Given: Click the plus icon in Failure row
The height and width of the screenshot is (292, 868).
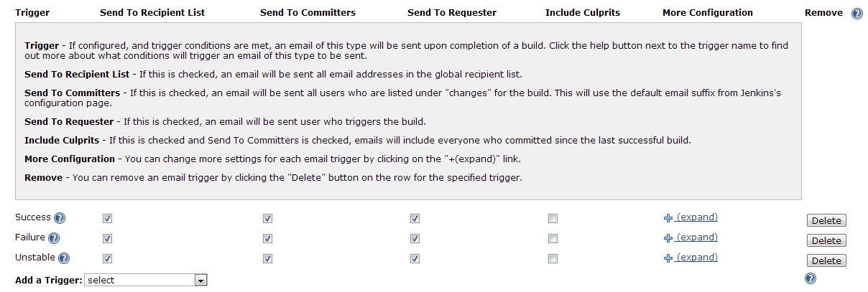Looking at the screenshot, I should coord(668,238).
